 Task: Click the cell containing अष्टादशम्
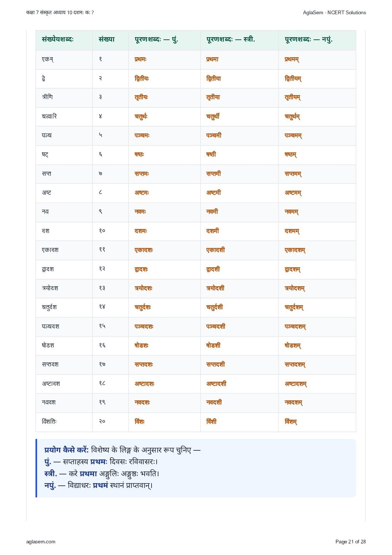click(317, 384)
